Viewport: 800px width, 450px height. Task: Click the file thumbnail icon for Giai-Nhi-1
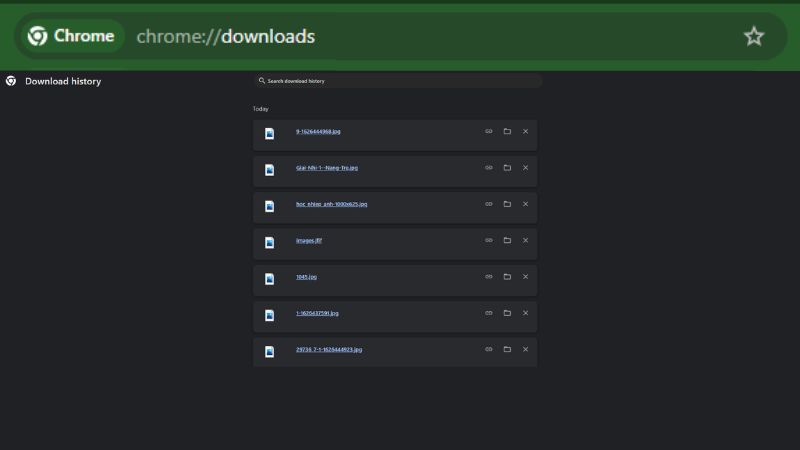pyautogui.click(x=269, y=170)
